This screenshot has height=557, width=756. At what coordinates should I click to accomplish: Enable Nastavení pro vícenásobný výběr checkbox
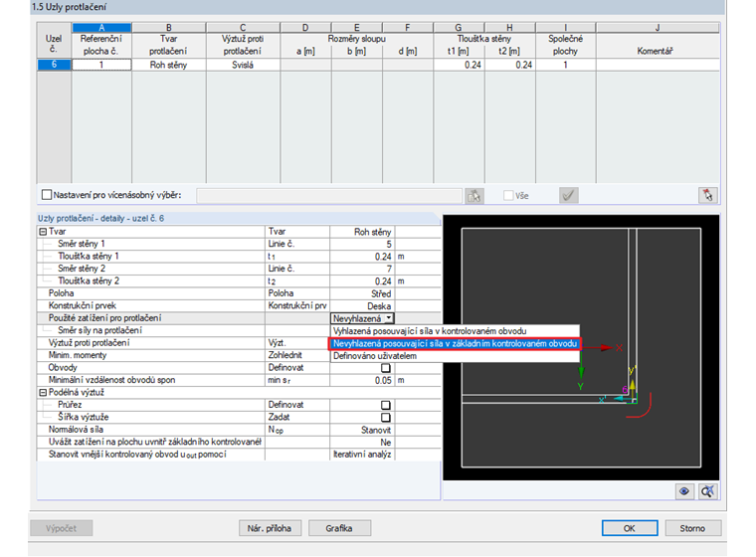pos(47,195)
